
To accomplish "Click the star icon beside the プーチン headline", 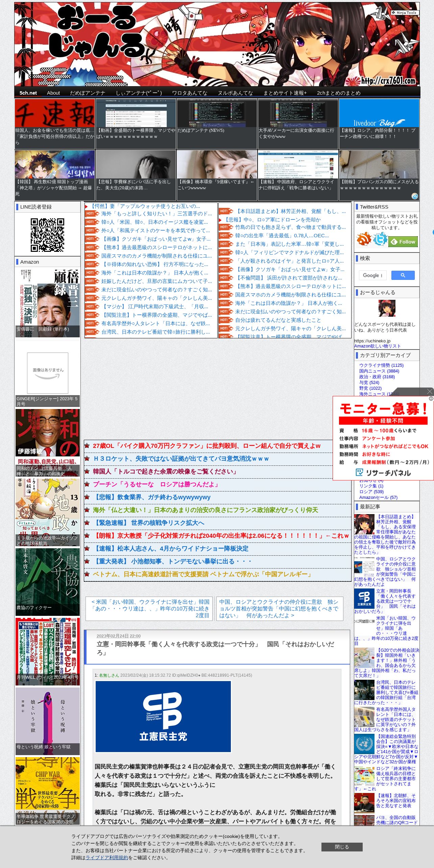I will tap(87, 484).
